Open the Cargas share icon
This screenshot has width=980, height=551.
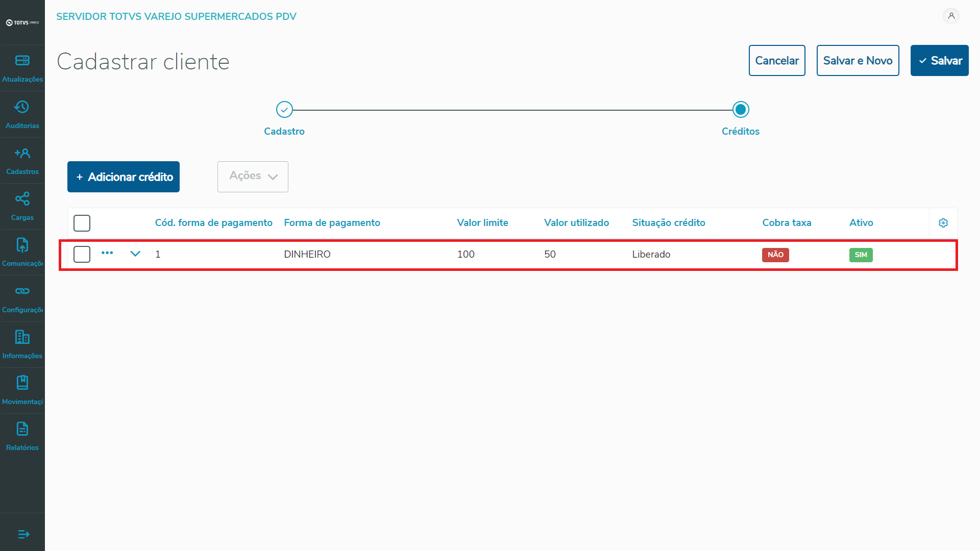pos(22,199)
